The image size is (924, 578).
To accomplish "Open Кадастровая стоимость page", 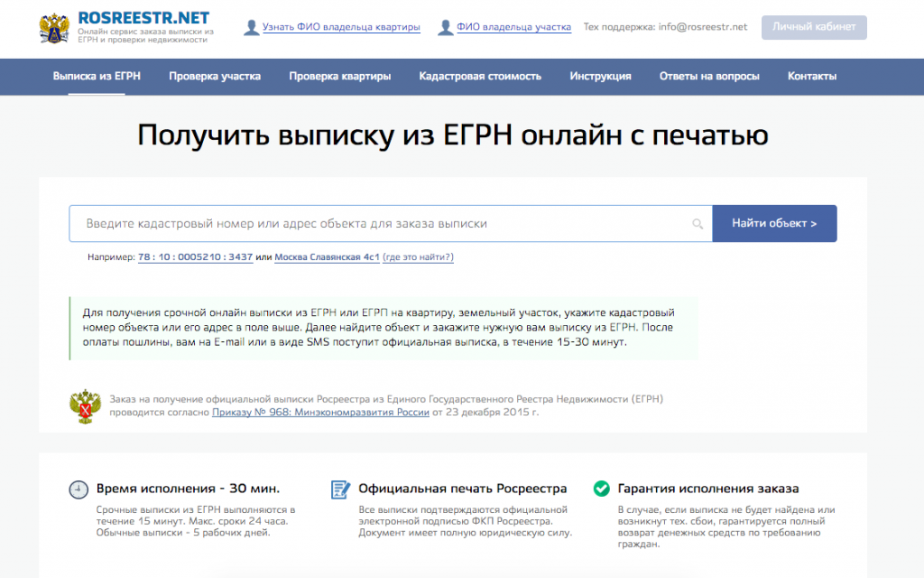I will [x=480, y=77].
